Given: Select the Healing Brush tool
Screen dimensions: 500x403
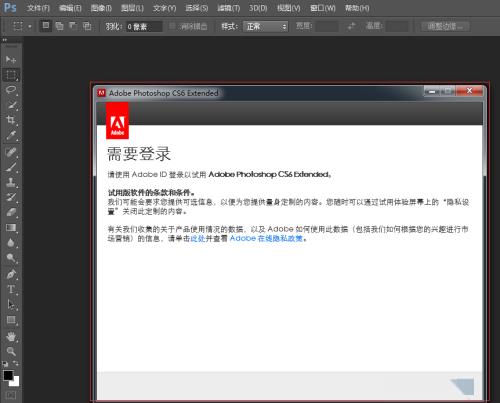Looking at the screenshot, I should (x=11, y=152).
